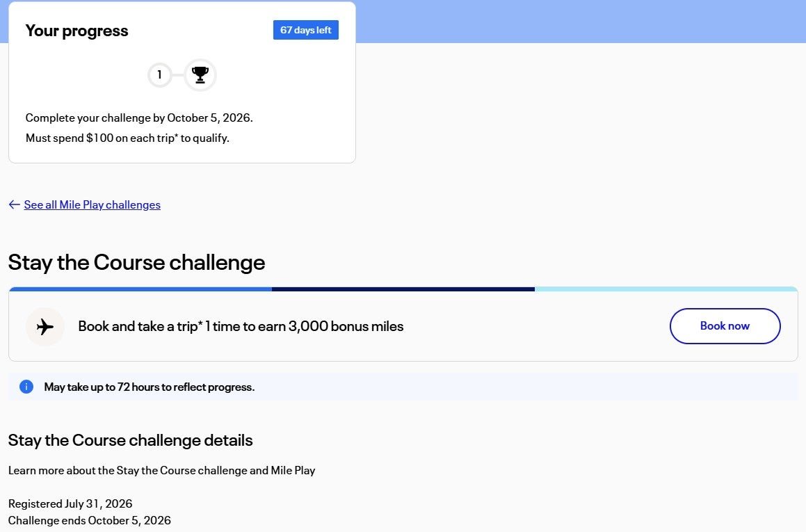Click Learn more about the challenge text
This screenshot has height=532, width=806.
point(162,470)
